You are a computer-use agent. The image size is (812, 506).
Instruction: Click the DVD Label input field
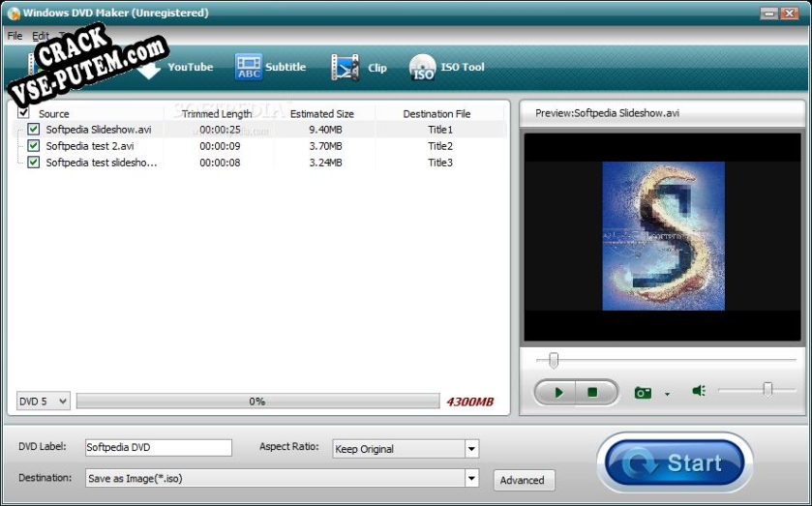(159, 448)
